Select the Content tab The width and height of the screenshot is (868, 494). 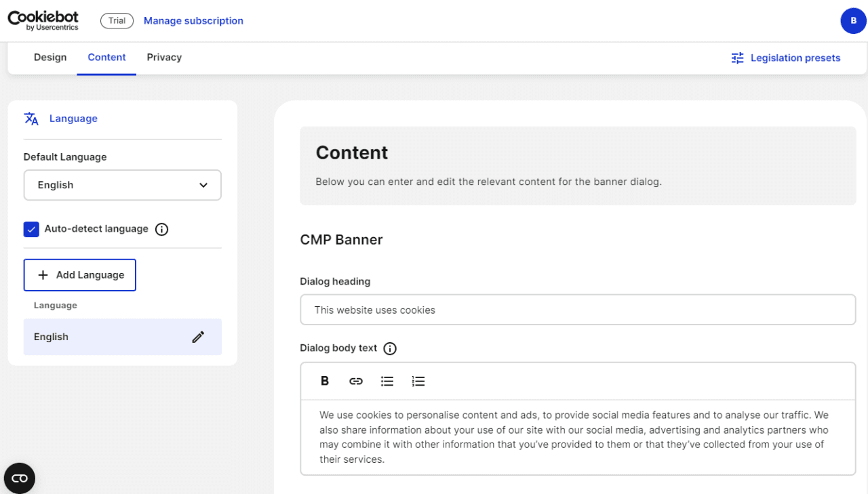click(x=106, y=57)
